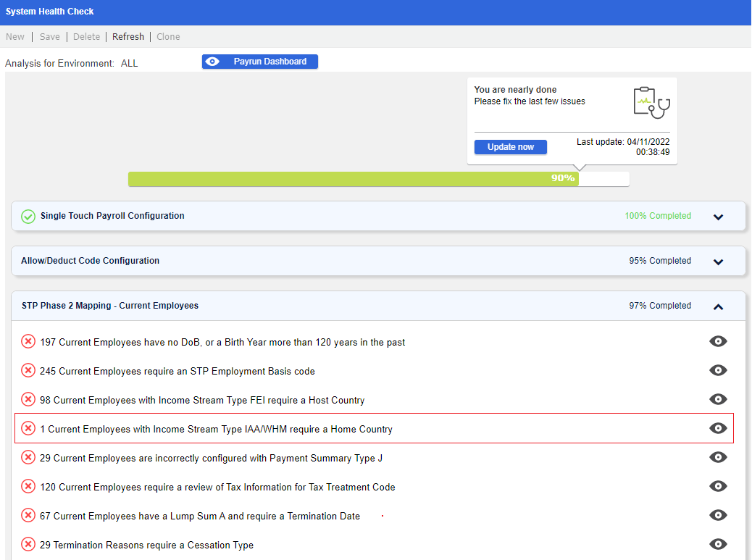This screenshot has height=560, width=752.
Task: Click the 90% overall progress bar
Action: (378, 179)
